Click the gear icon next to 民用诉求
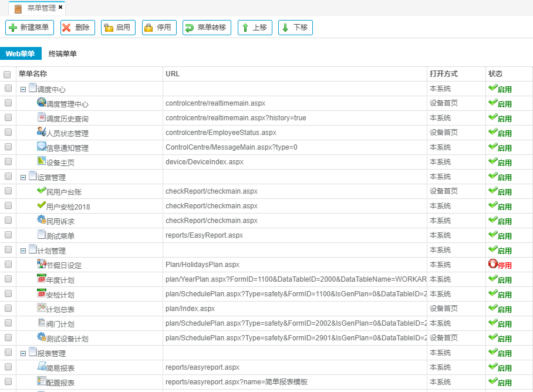The width and height of the screenshot is (533, 392). point(41,219)
